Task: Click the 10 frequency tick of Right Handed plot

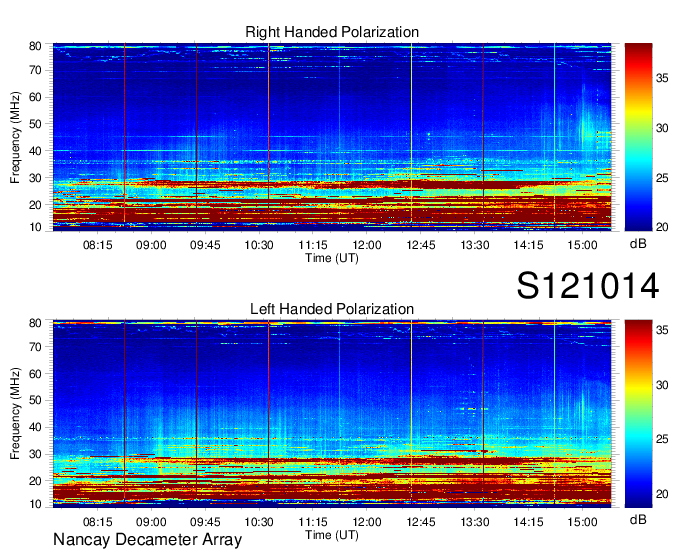Action: (x=36, y=227)
